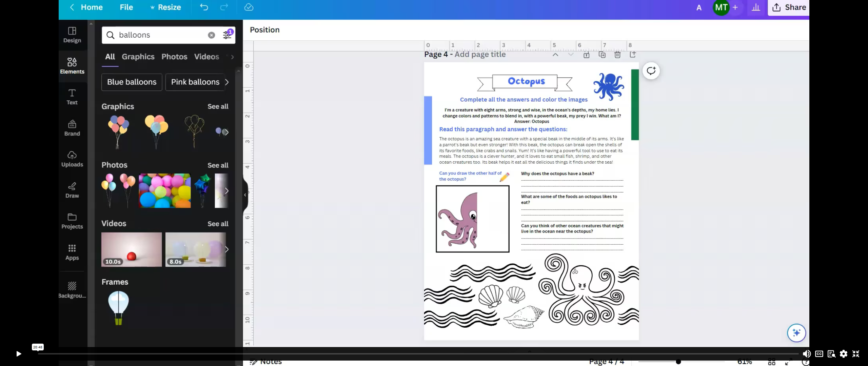Open the Background panel
The image size is (868, 366).
(x=72, y=290)
